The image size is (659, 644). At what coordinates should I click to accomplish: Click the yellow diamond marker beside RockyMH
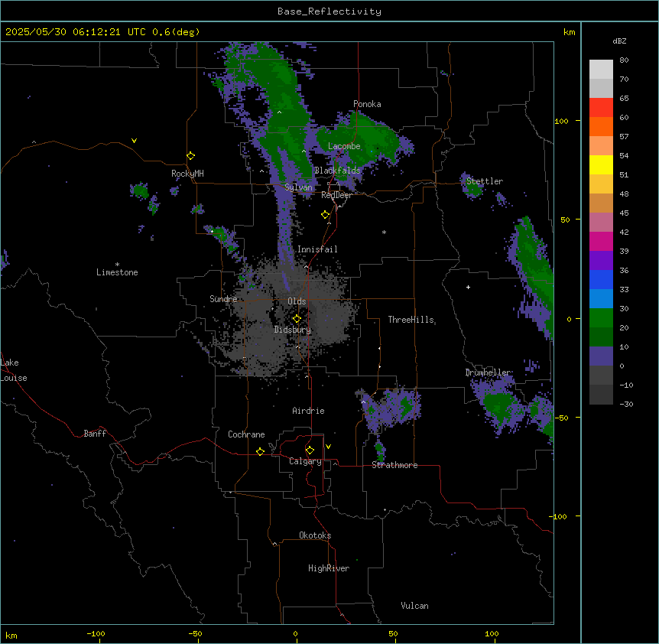[x=191, y=156]
